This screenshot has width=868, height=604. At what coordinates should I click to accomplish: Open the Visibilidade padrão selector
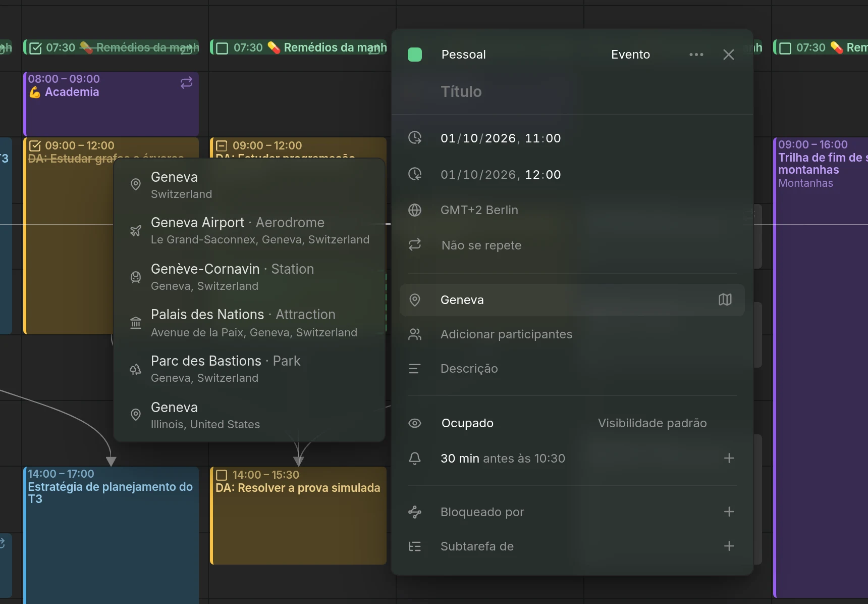(x=652, y=423)
